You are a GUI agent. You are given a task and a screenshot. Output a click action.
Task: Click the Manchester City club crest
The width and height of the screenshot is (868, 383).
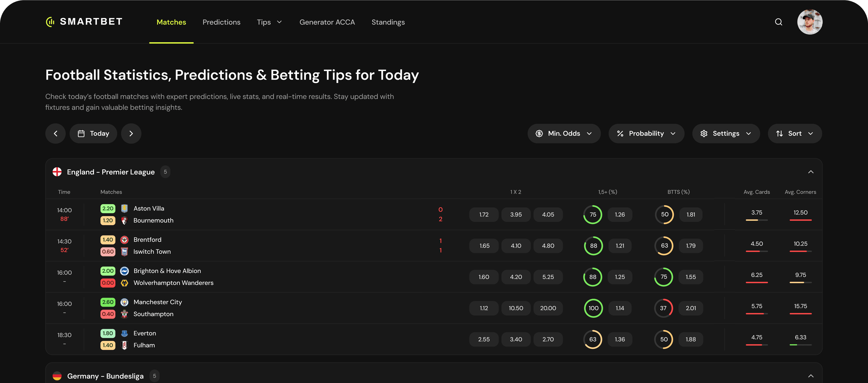[124, 302]
